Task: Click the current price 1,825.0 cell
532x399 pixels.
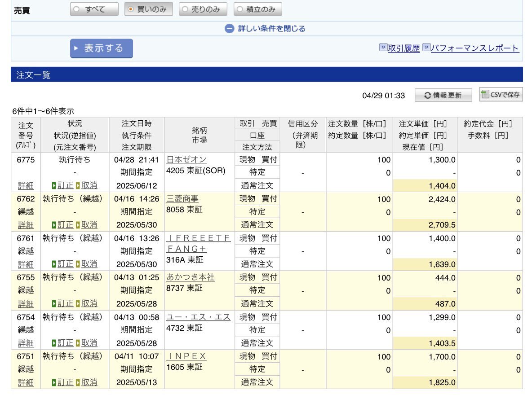Action: click(x=425, y=382)
